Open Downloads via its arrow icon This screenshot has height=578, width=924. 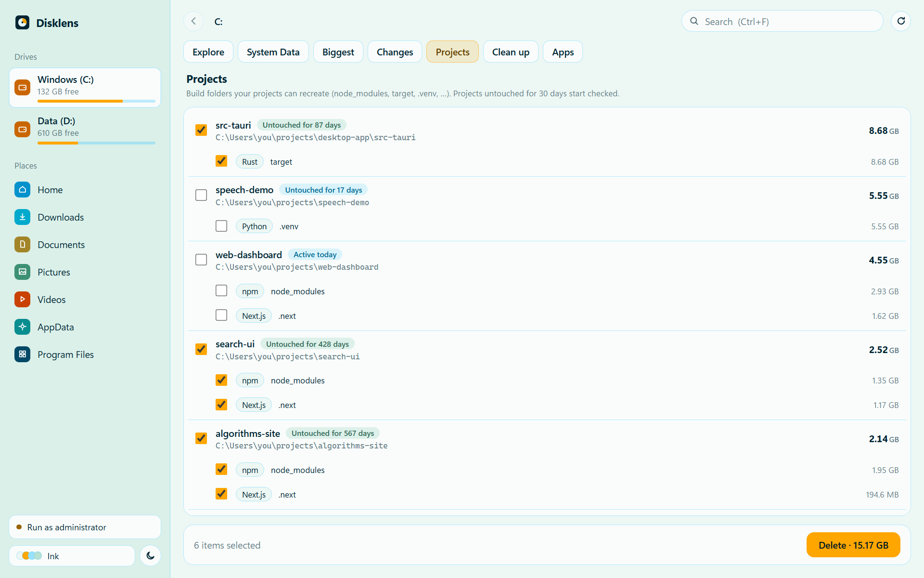(22, 217)
